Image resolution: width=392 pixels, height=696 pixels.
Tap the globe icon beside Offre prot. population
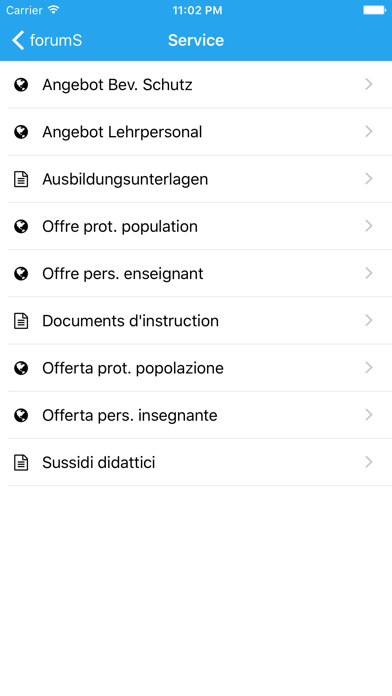pyautogui.click(x=21, y=226)
